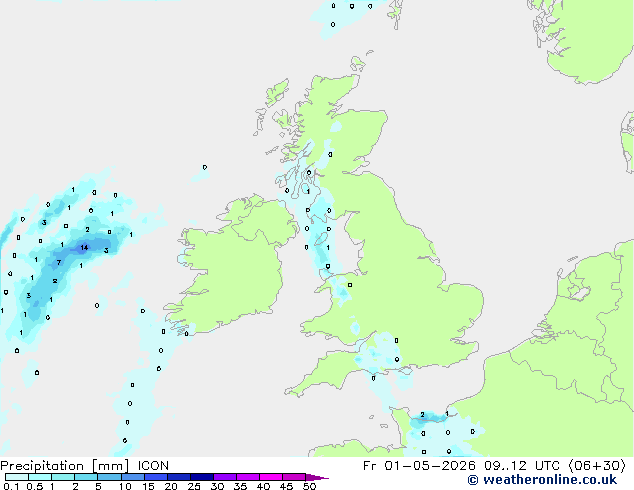Click the 'Precipitation' title text
Screen dimensions: 634x490
pyautogui.click(x=42, y=466)
